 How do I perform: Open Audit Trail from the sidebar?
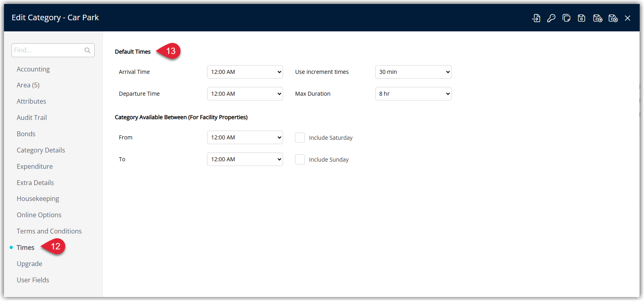coord(32,118)
